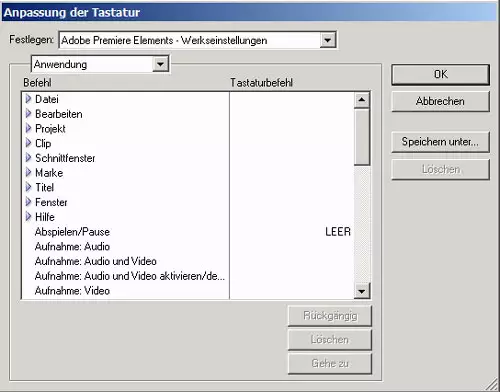Select the Schnittfenster label in list
500x392 pixels.
coord(65,158)
